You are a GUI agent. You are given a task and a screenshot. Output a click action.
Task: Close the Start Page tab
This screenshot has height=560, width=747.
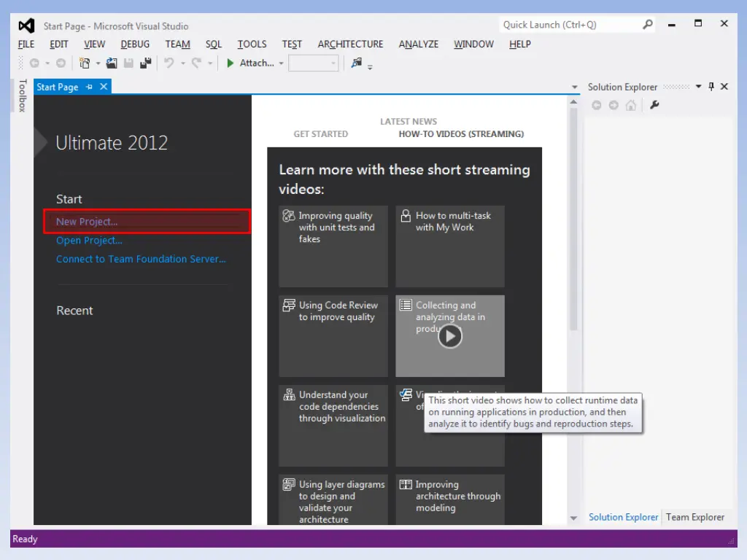[x=104, y=87]
